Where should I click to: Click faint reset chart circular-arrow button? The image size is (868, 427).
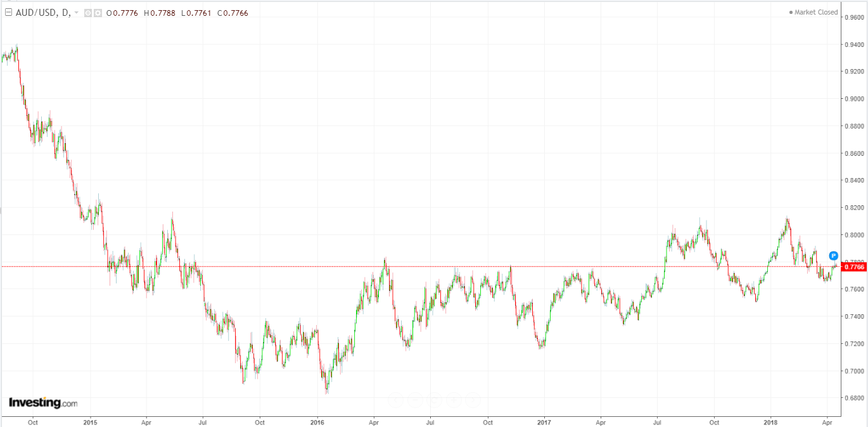click(434, 400)
